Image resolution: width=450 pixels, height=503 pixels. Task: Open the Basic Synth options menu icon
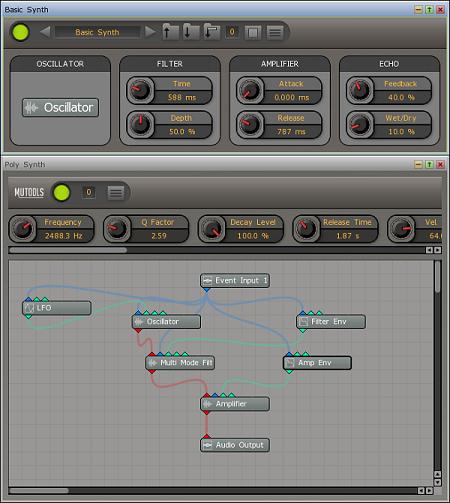coord(275,32)
